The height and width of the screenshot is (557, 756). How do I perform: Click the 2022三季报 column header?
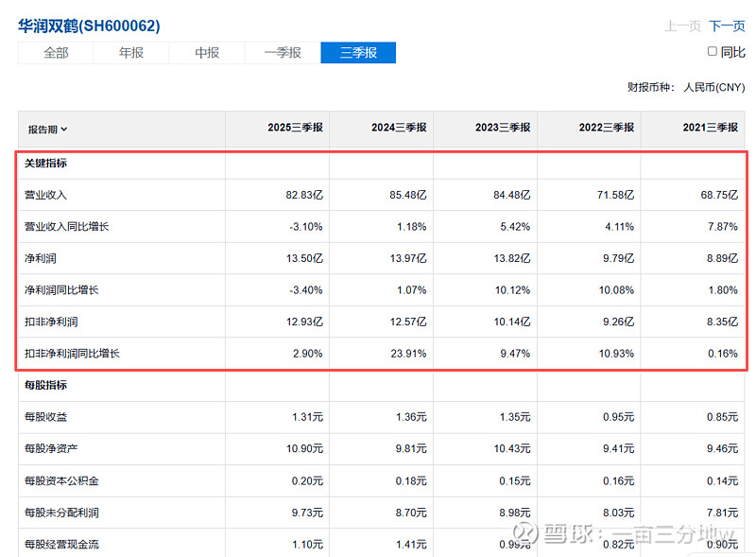point(607,128)
